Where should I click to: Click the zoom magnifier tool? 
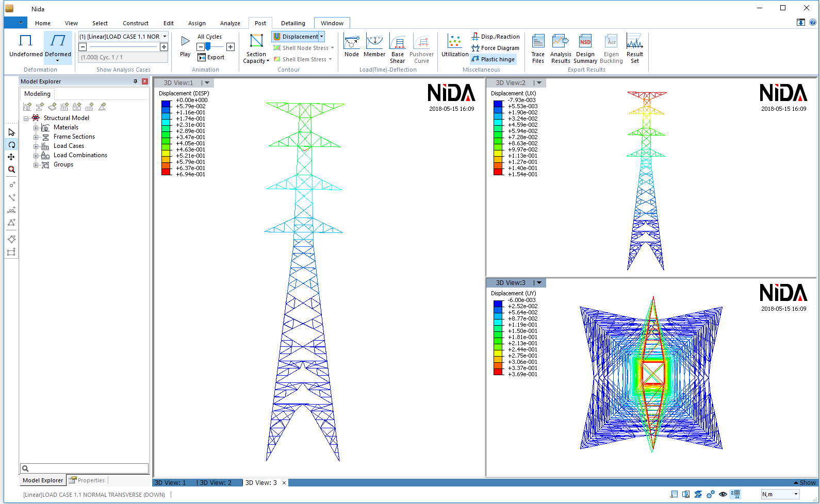click(11, 170)
